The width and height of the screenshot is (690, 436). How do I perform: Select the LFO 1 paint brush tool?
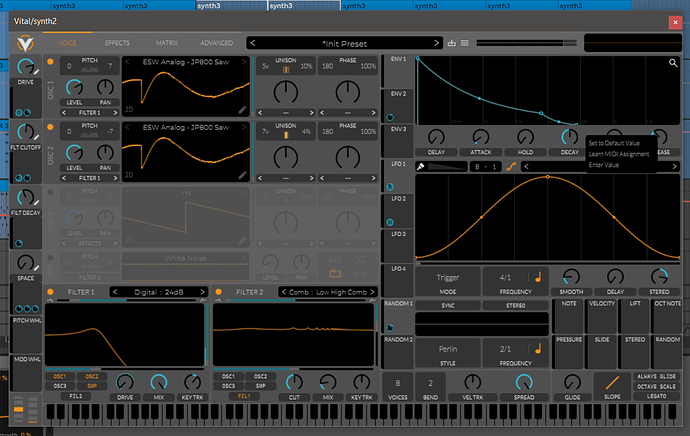422,167
